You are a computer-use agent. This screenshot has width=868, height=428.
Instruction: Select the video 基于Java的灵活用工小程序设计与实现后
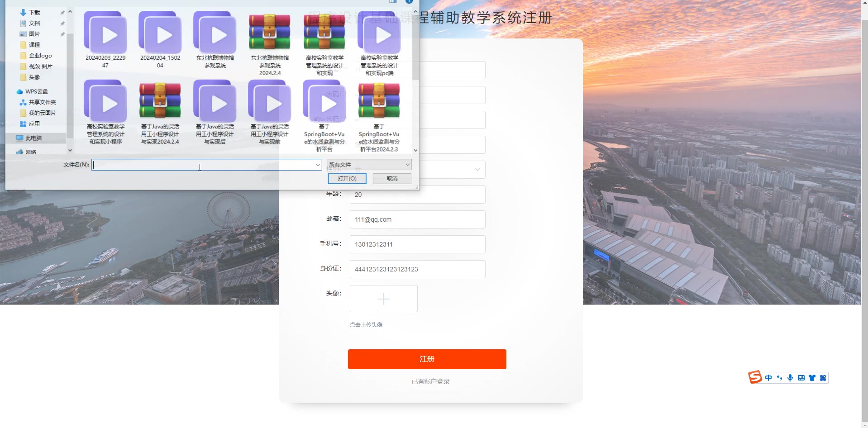[215, 112]
